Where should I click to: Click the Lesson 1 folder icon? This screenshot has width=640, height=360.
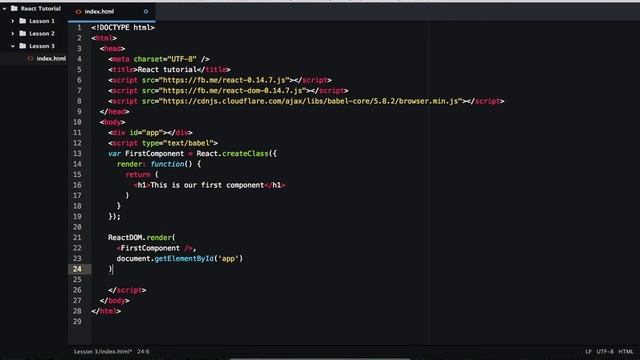click(23, 21)
